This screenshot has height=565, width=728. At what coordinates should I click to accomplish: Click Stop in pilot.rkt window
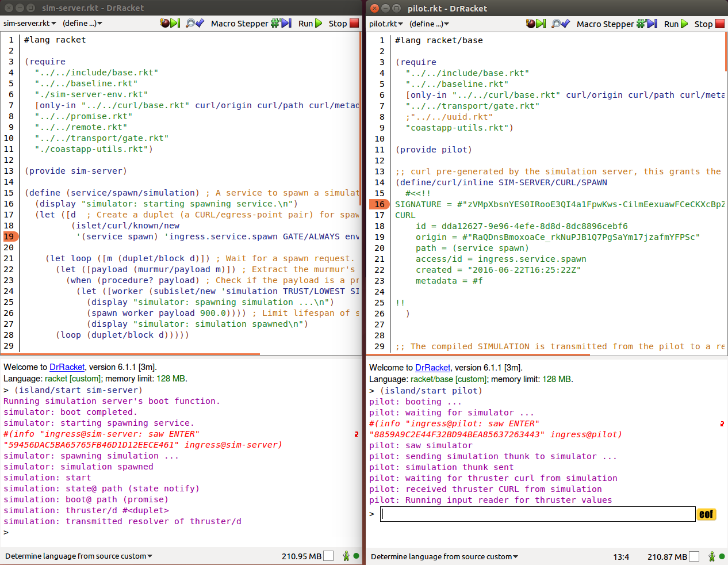(709, 24)
